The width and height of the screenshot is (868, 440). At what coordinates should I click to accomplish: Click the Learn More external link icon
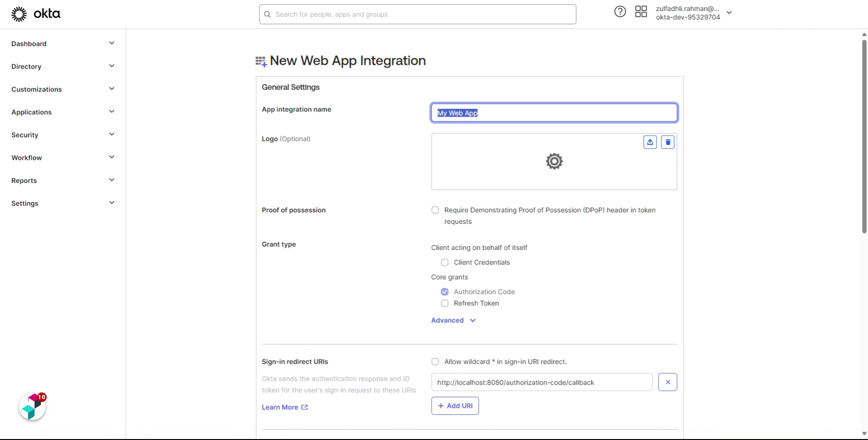coord(305,407)
